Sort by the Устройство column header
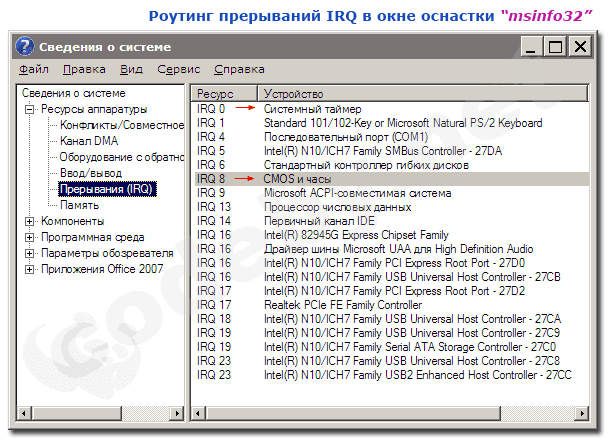This screenshot has width=609, height=442. pyautogui.click(x=293, y=93)
